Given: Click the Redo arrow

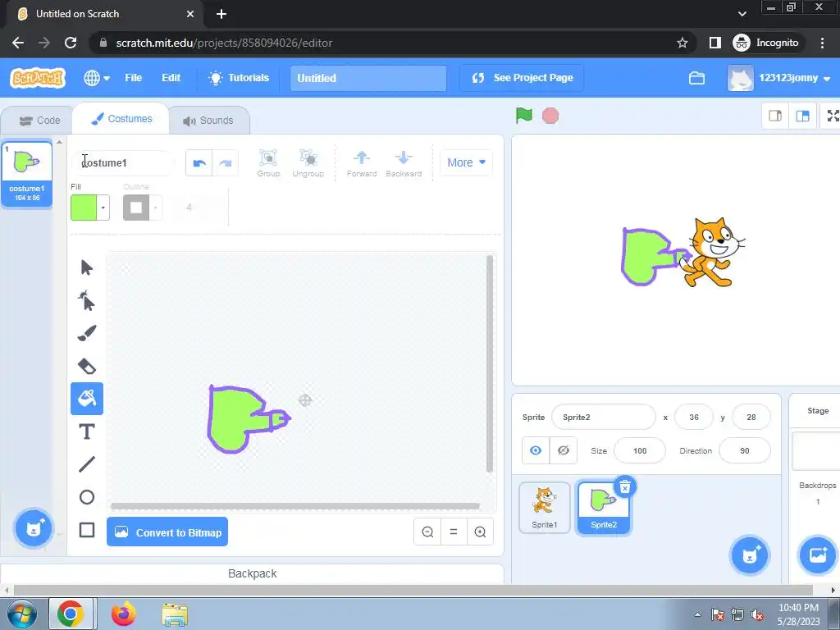Looking at the screenshot, I should pos(226,163).
